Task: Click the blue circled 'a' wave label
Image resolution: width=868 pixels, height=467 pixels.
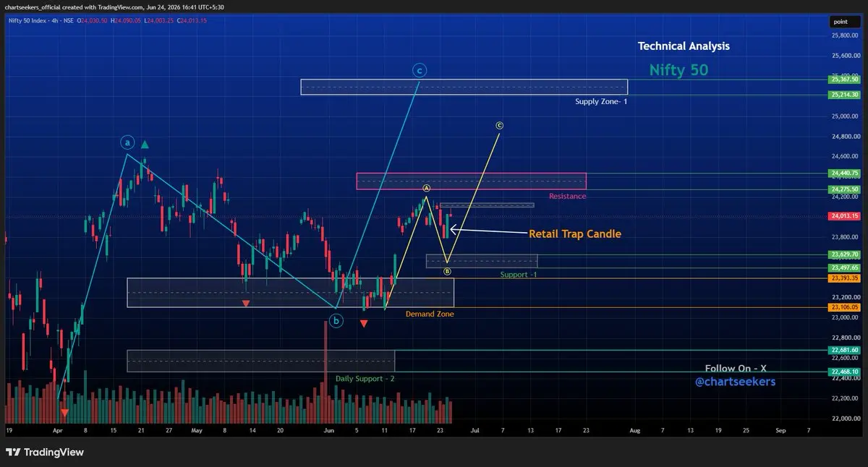Action: point(127,142)
